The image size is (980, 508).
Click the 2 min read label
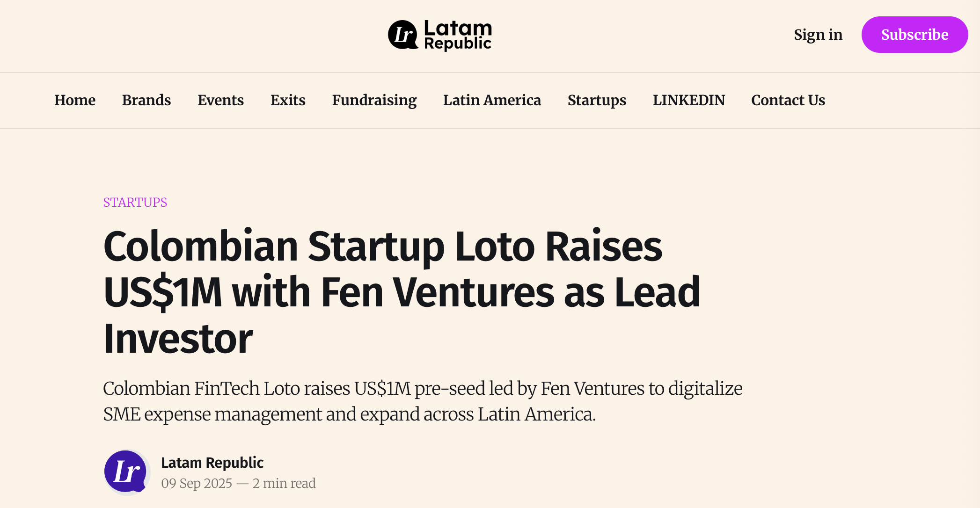[284, 483]
